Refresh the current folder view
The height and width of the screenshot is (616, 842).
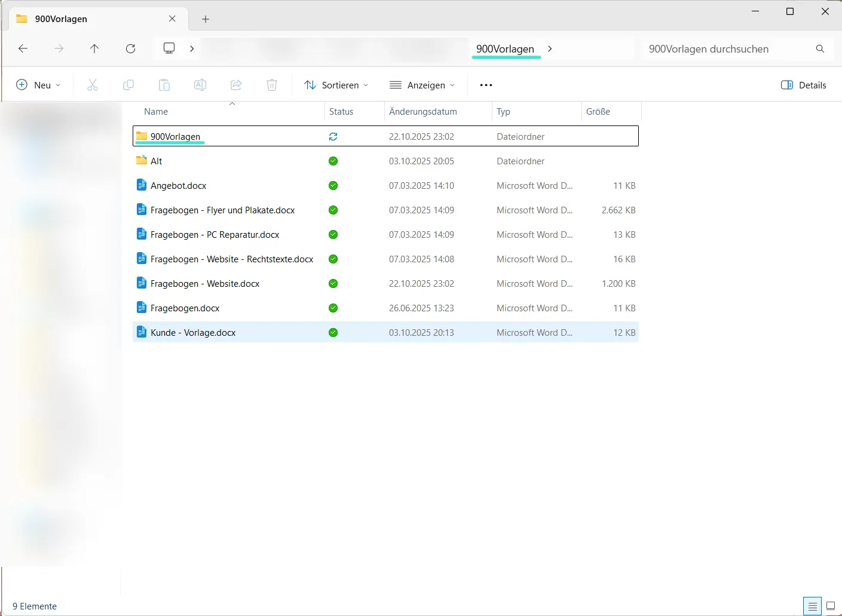tap(130, 48)
